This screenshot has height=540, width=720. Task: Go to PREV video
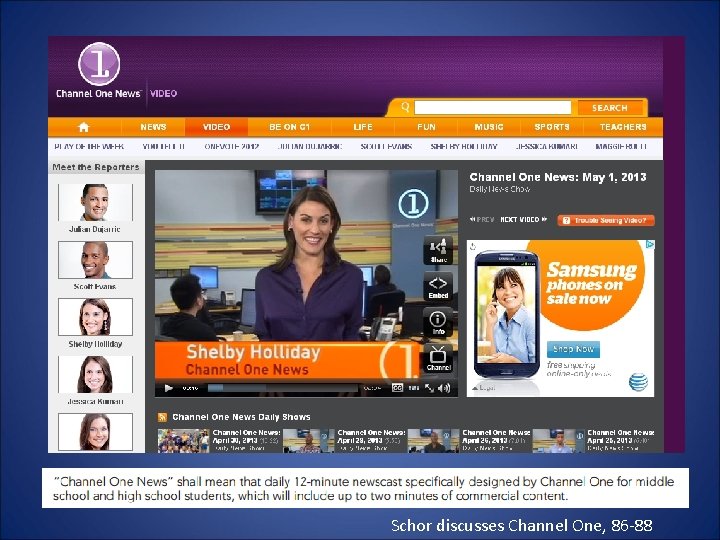coord(482,219)
